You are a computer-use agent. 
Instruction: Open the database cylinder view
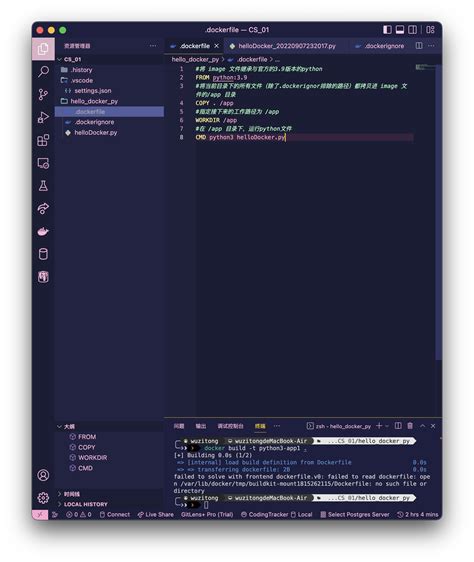coord(43,254)
